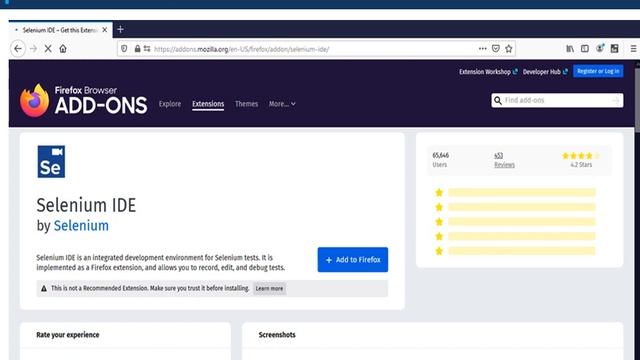This screenshot has height=360, width=640.
Task: Stop page loading with the X button
Action: [48, 49]
